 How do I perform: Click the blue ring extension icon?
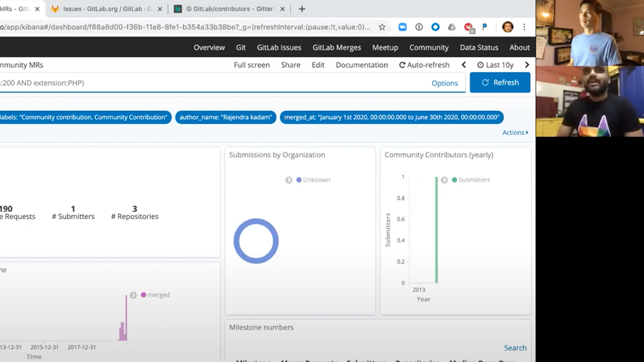click(x=436, y=27)
